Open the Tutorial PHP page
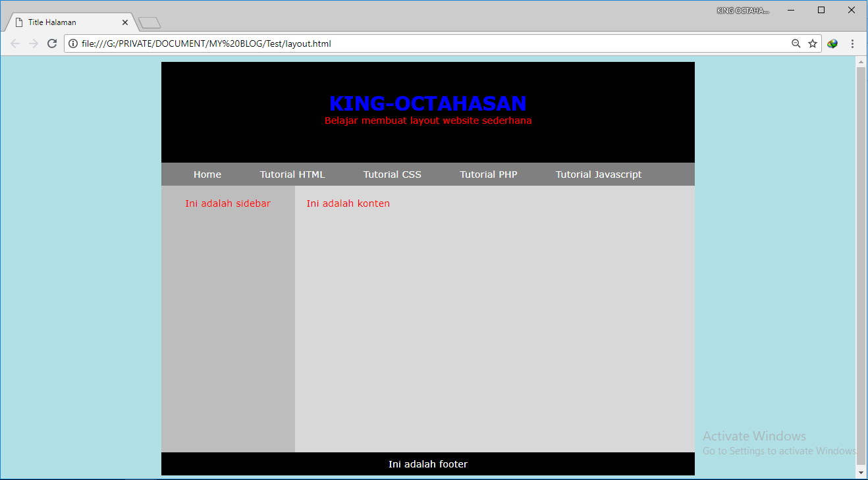868x480 pixels. (x=488, y=174)
